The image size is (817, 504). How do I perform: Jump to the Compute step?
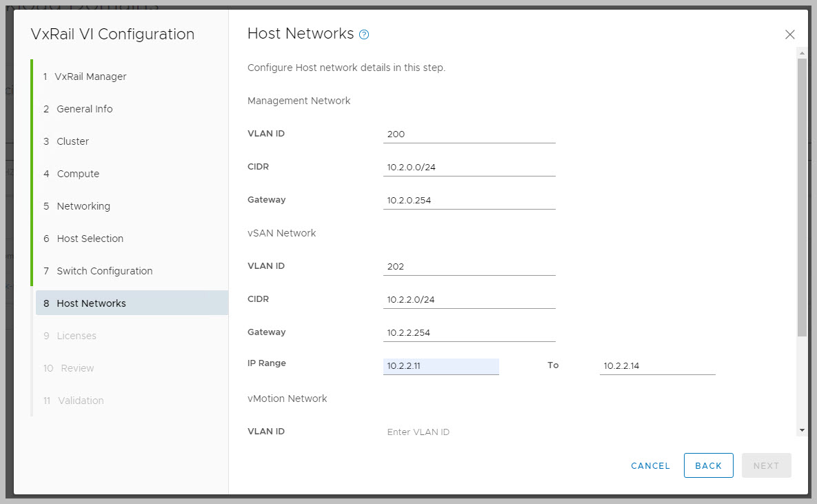coord(78,174)
